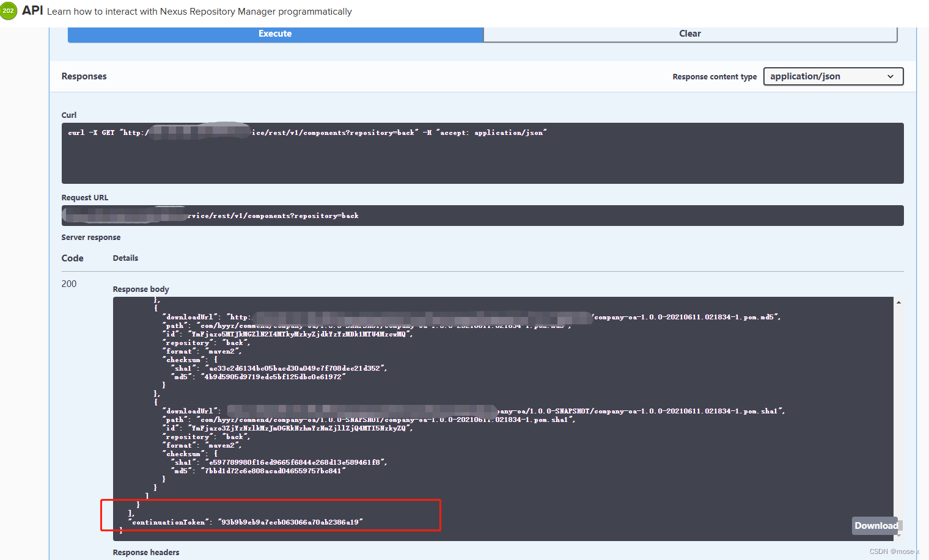The width and height of the screenshot is (929, 560).
Task: Click the Responses section heading
Action: pyautogui.click(x=84, y=76)
